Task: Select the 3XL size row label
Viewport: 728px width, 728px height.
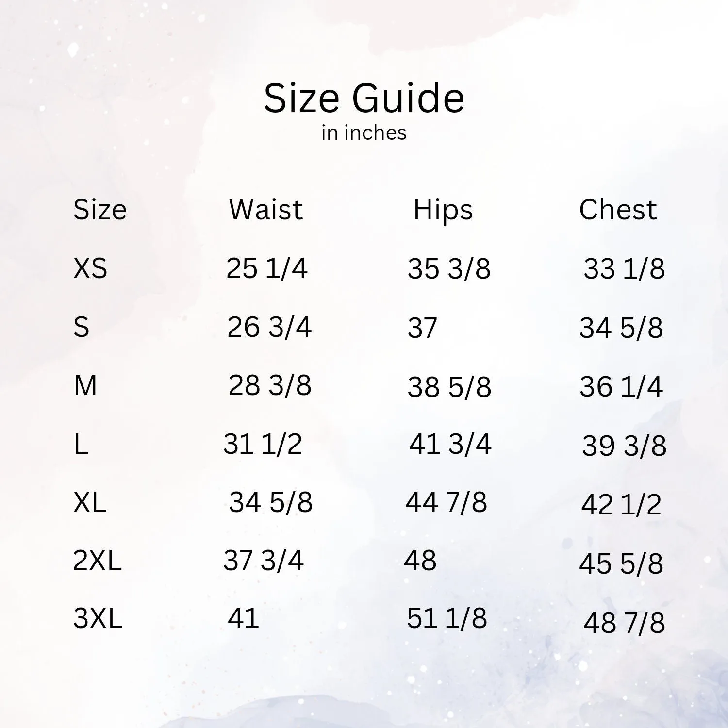Action: pyautogui.click(x=98, y=619)
